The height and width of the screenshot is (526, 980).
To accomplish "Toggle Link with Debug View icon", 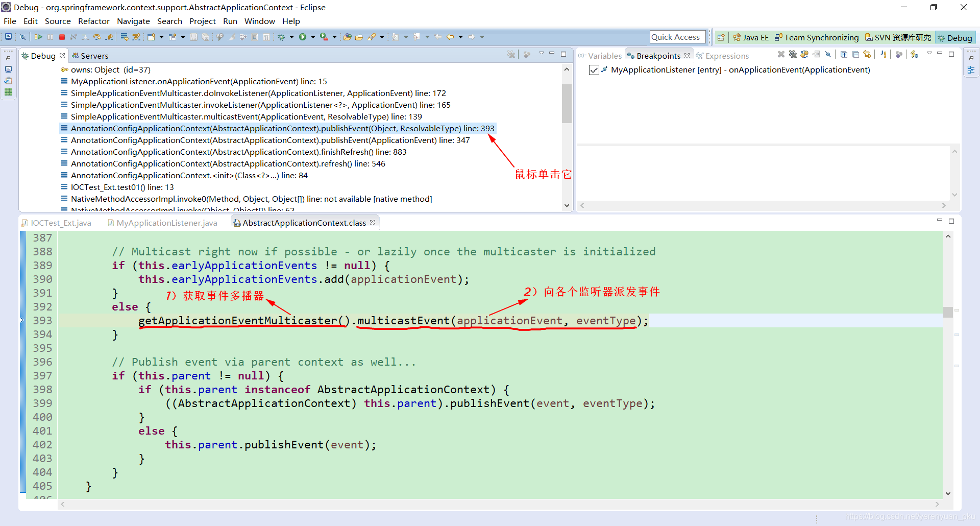I will click(867, 54).
